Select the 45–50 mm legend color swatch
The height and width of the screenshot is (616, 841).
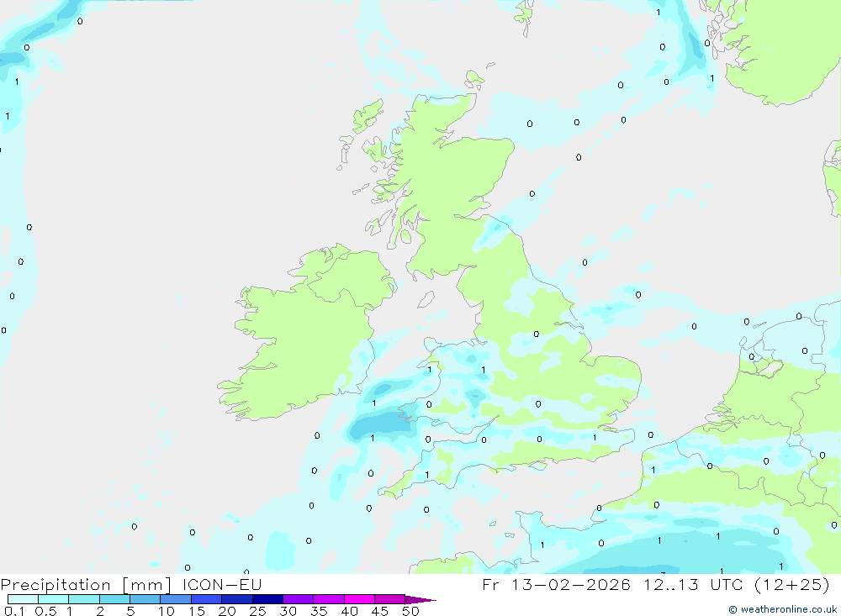pyautogui.click(x=390, y=599)
